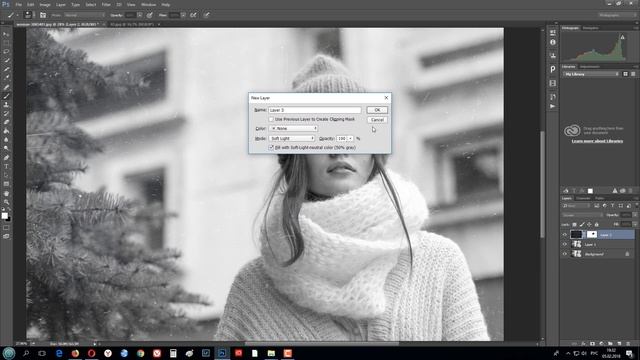Click the layer mask thumbnail on top layer

click(592, 234)
